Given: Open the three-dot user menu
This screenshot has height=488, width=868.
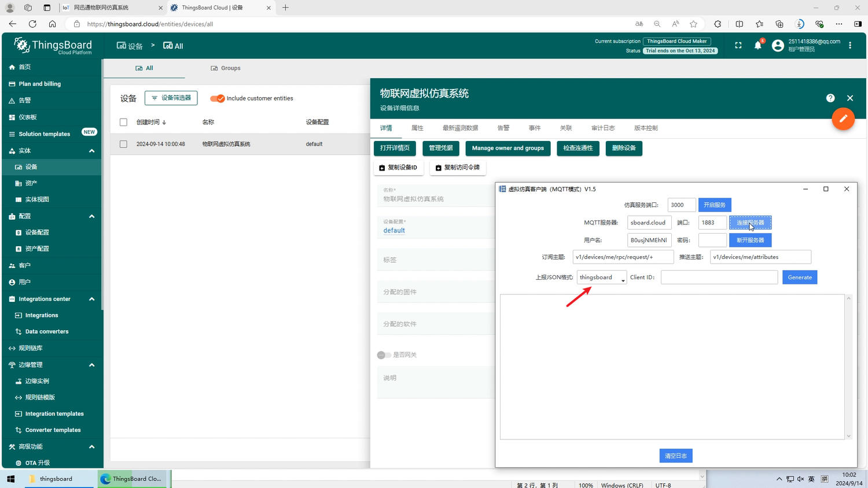Looking at the screenshot, I should pyautogui.click(x=849, y=46).
